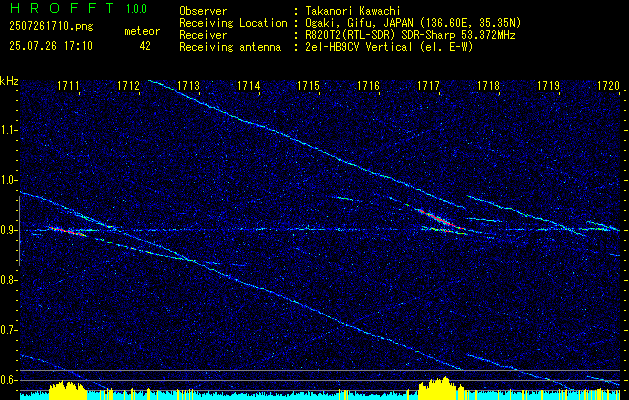Click the gray vertical bar left of spectrogram
This screenshot has width=629, height=400.
coord(19,231)
